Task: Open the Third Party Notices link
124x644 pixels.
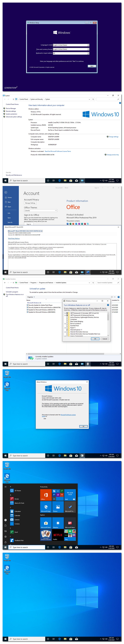Action: click(14, 239)
